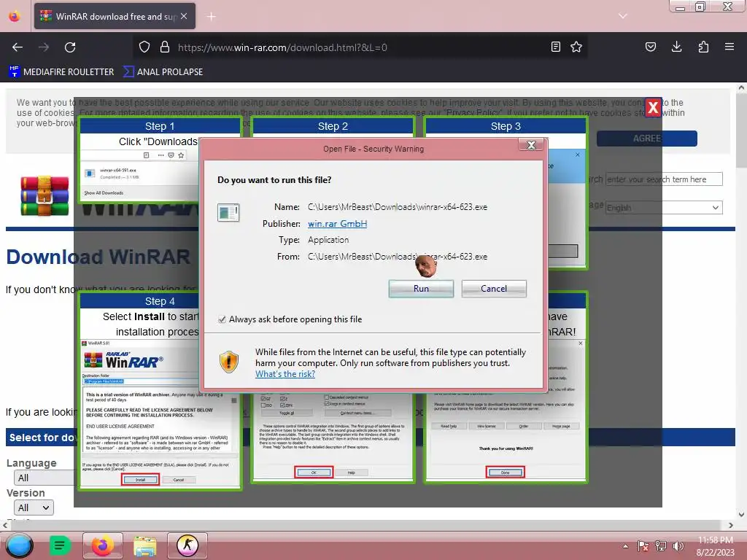Open the shield tracking protection icon

(144, 47)
